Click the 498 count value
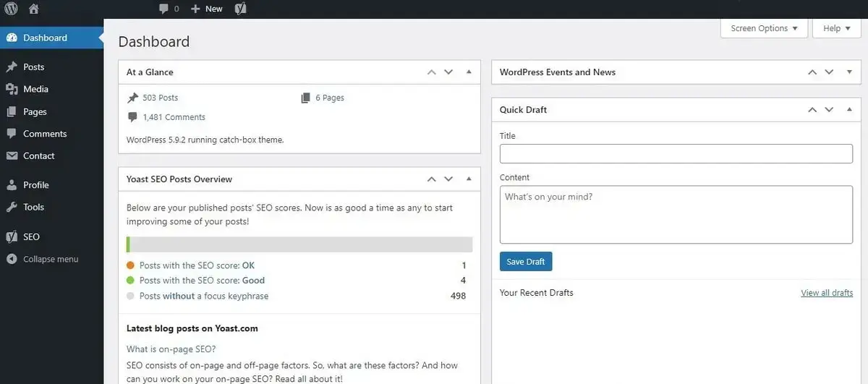The image size is (868, 384). (x=458, y=296)
